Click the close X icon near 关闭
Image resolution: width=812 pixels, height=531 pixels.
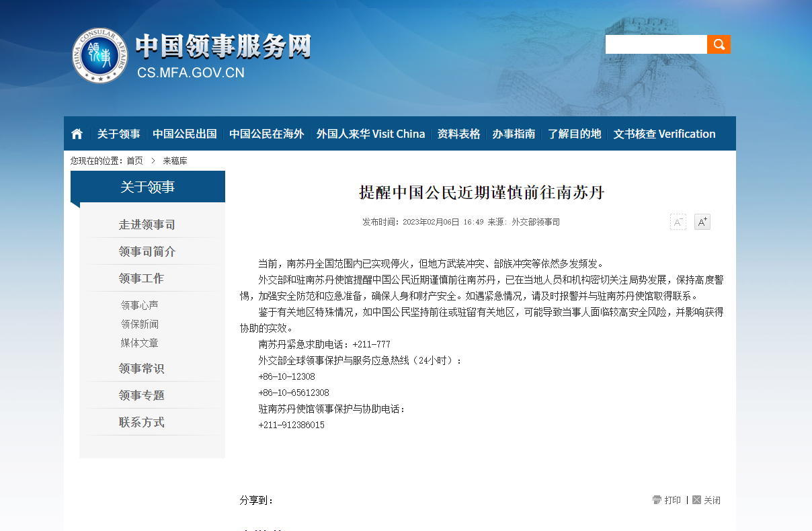point(696,500)
